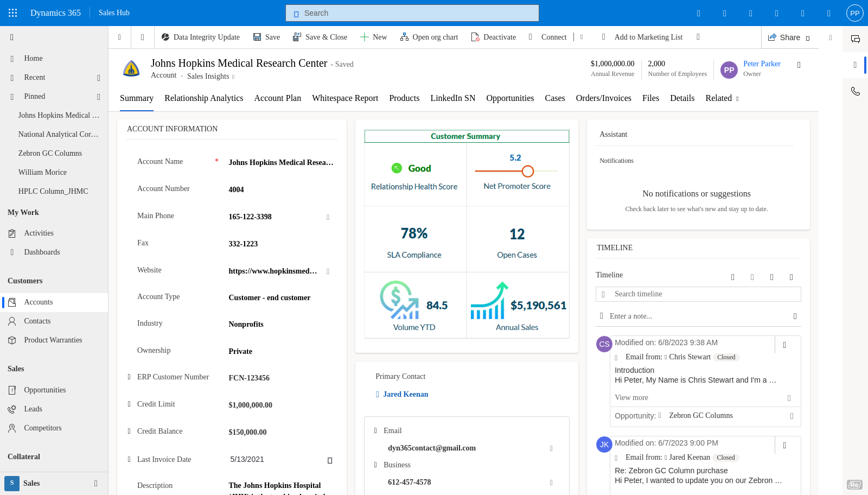
Task: Open the Whitespace Report tab
Action: point(345,98)
